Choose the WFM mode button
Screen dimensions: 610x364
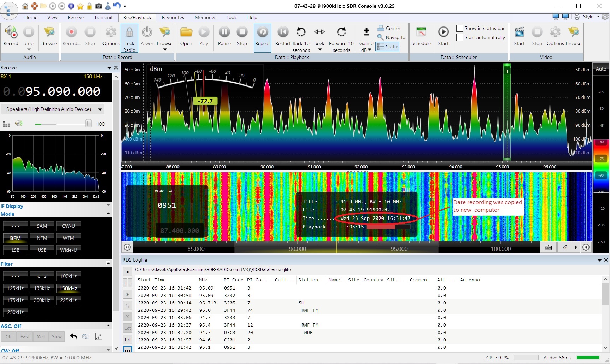click(68, 238)
